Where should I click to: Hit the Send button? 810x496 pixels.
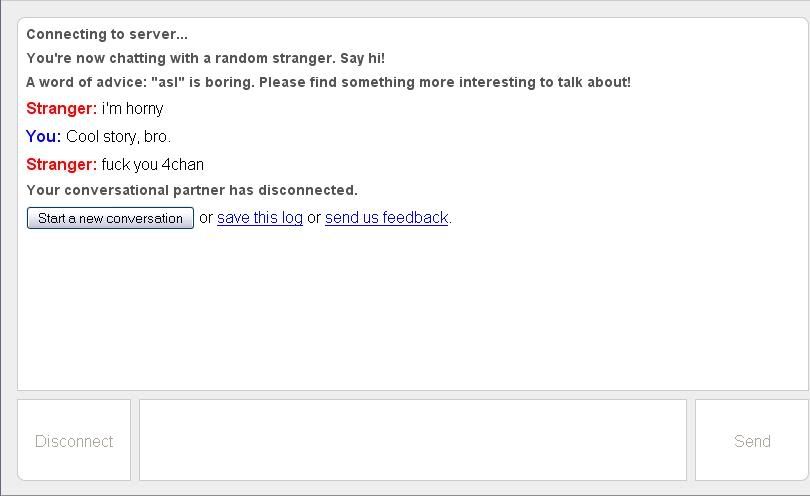tap(752, 441)
